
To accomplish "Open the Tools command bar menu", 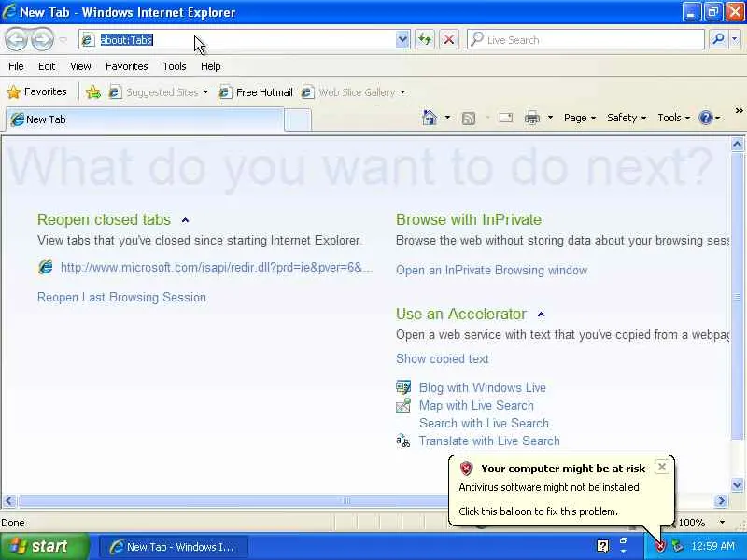I will (673, 118).
